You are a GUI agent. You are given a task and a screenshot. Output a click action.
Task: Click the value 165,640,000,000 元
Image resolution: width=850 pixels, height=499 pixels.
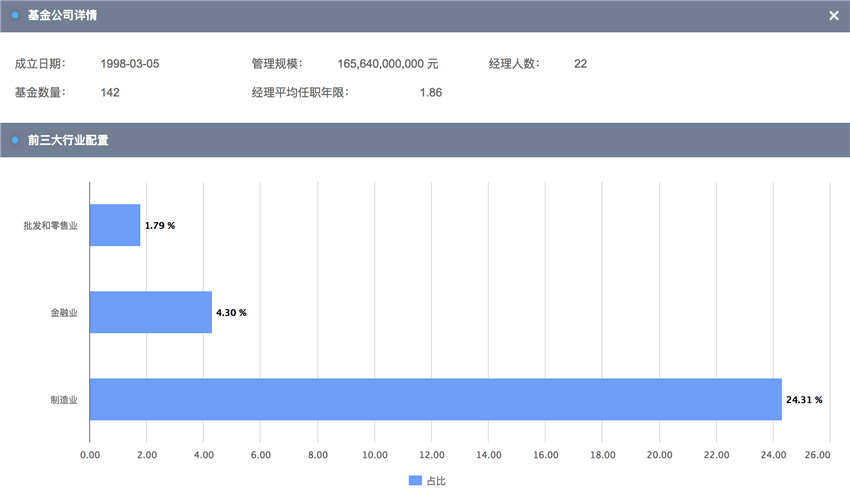click(x=388, y=64)
